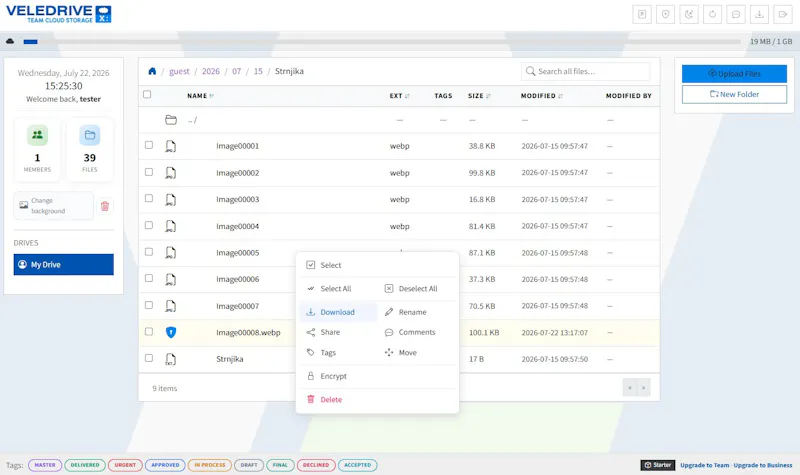Choose Move in the context menu
This screenshot has height=475, width=800.
[417, 353]
